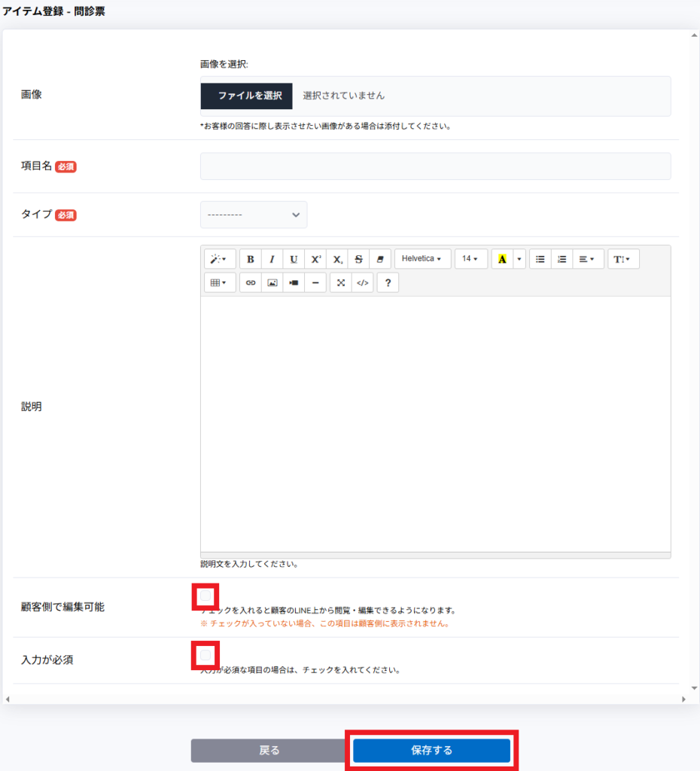Expand the font size 14 dropdown
Screen dimensions: 700x771
click(x=470, y=259)
